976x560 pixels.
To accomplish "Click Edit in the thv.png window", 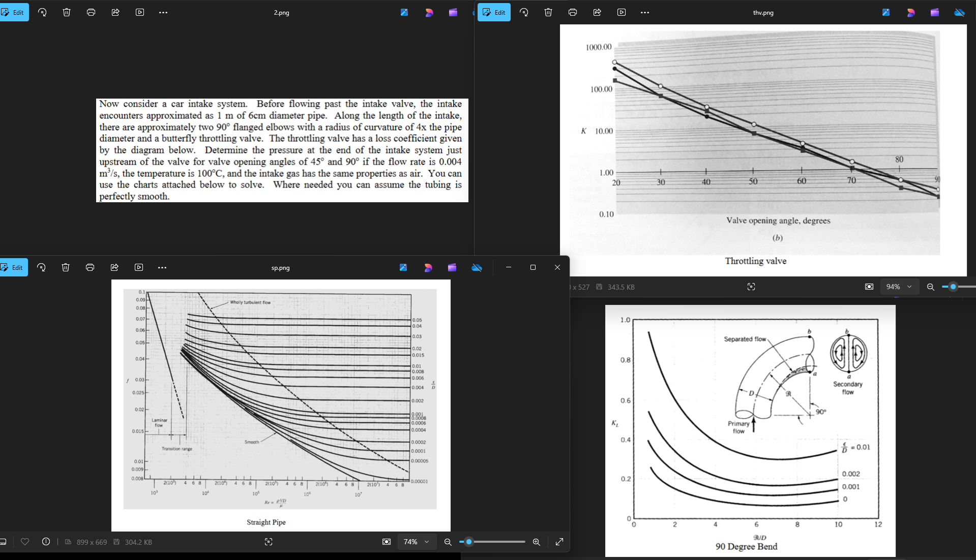I will pos(494,12).
